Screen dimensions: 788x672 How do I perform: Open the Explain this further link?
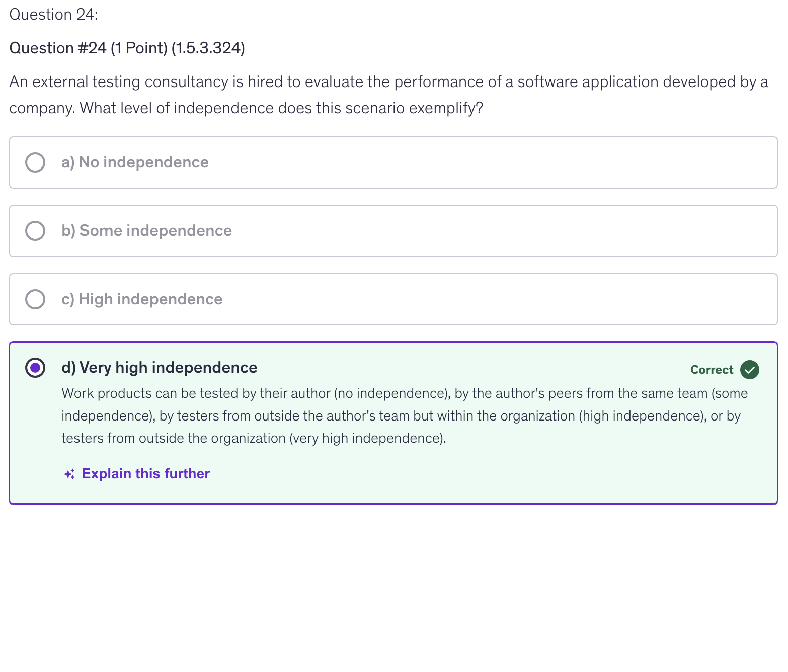(x=145, y=474)
